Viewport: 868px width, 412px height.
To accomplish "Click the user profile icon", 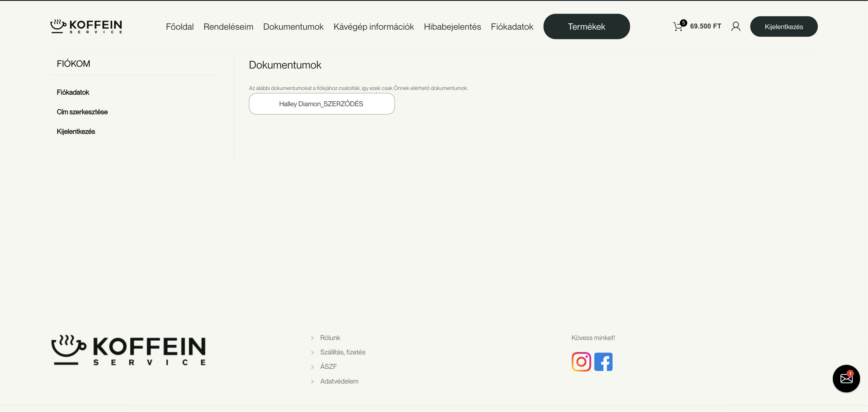I will tap(736, 26).
